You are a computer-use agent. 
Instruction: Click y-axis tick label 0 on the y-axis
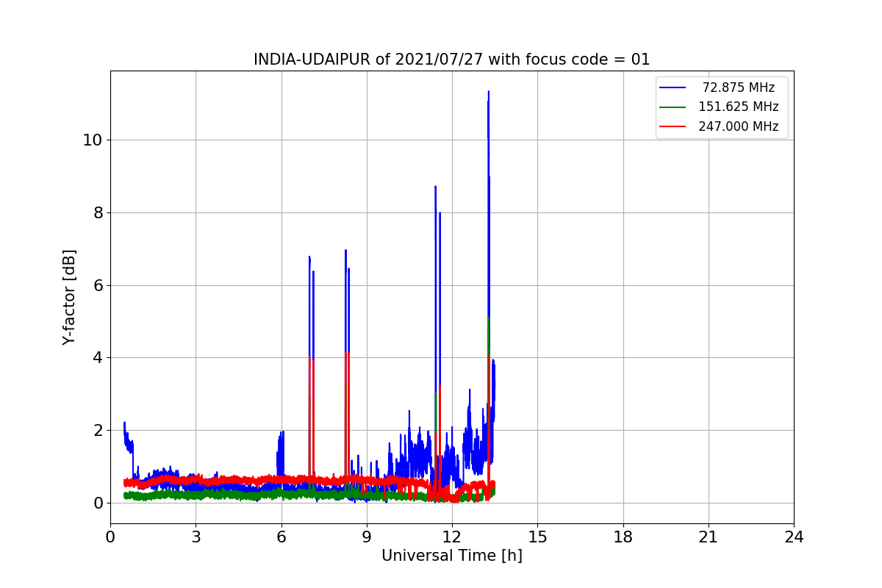(97, 503)
